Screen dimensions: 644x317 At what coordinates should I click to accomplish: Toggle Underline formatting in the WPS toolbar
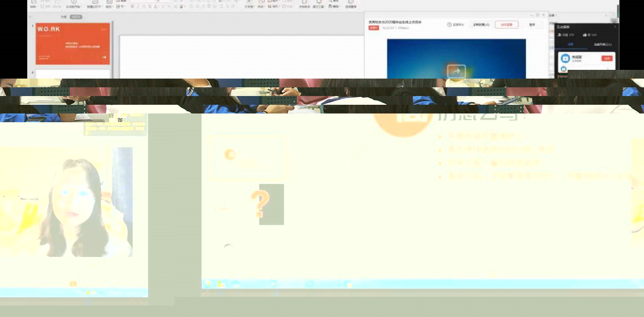tap(144, 7)
